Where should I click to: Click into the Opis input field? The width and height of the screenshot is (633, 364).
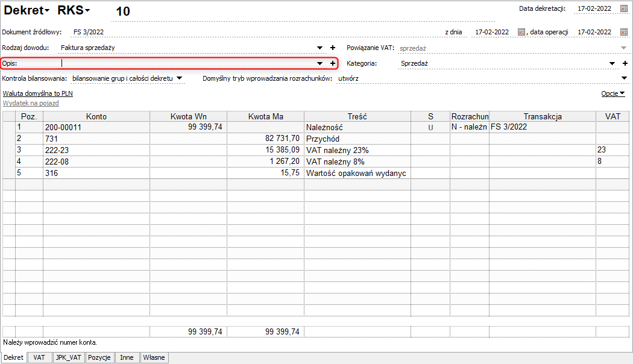click(187, 63)
